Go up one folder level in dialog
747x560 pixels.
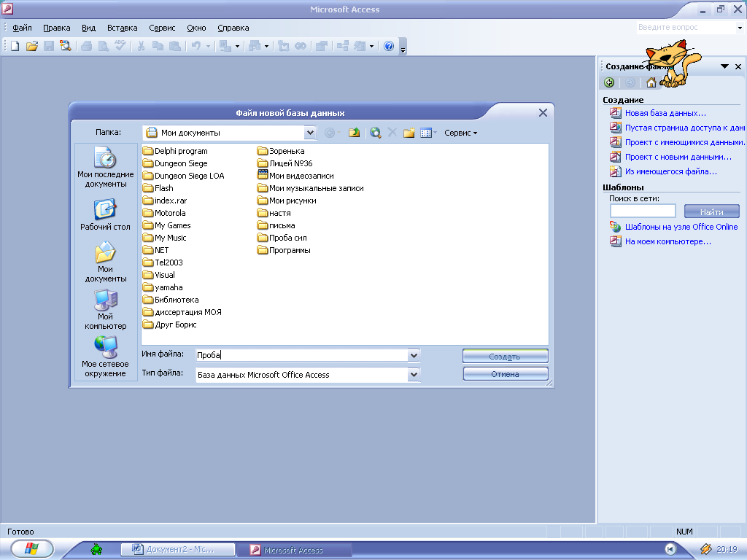(x=354, y=133)
